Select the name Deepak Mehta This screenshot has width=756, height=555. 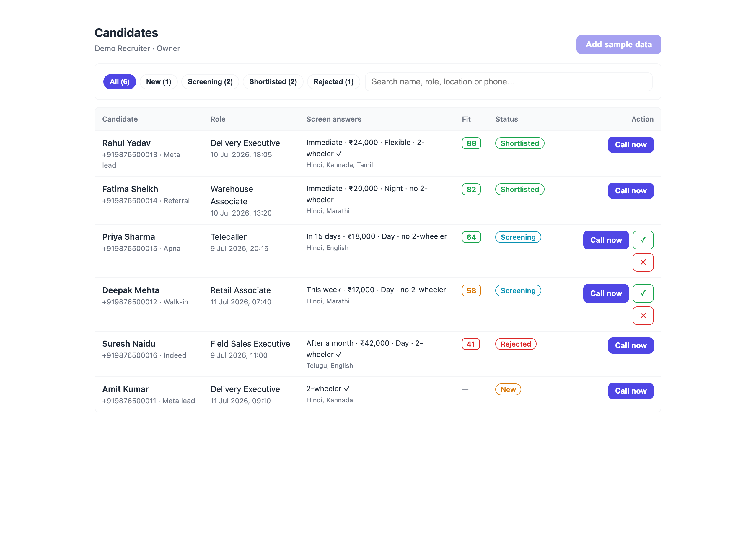click(131, 290)
